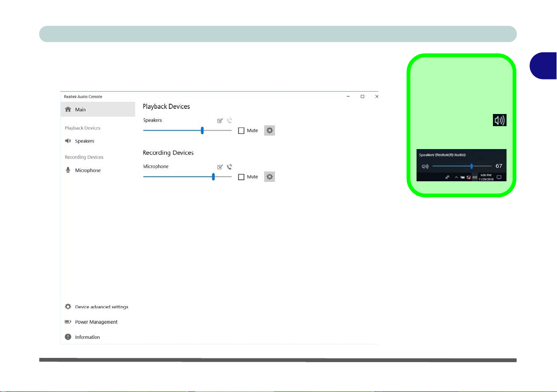This screenshot has height=392, width=557.
Task: Adjust the Speakers volume slider
Action: pyautogui.click(x=187, y=130)
